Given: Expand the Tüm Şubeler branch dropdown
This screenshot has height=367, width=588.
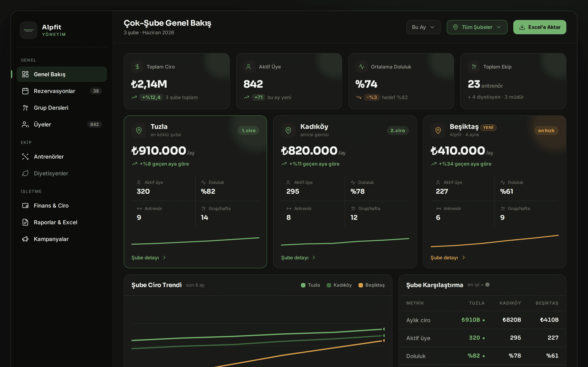Looking at the screenshot, I should [477, 27].
